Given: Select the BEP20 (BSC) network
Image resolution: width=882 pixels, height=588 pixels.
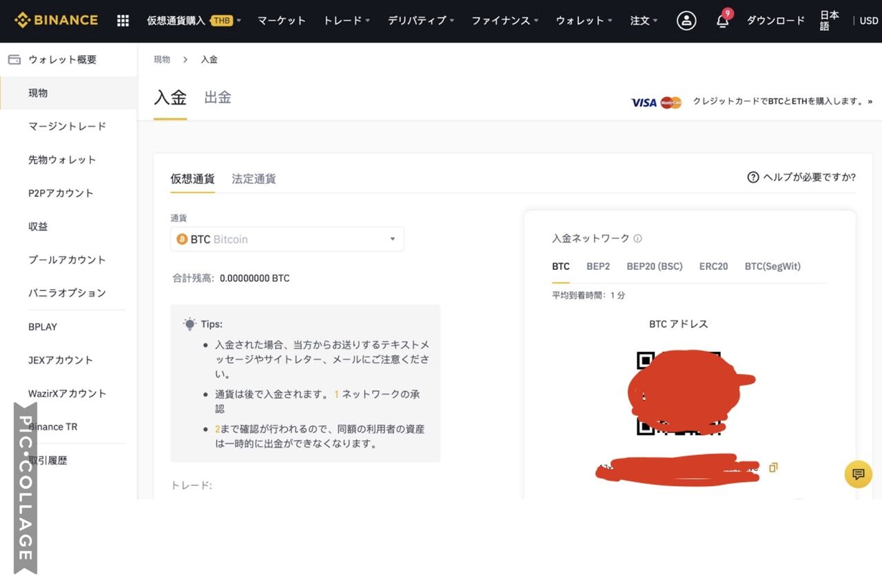Looking at the screenshot, I should coord(654,266).
